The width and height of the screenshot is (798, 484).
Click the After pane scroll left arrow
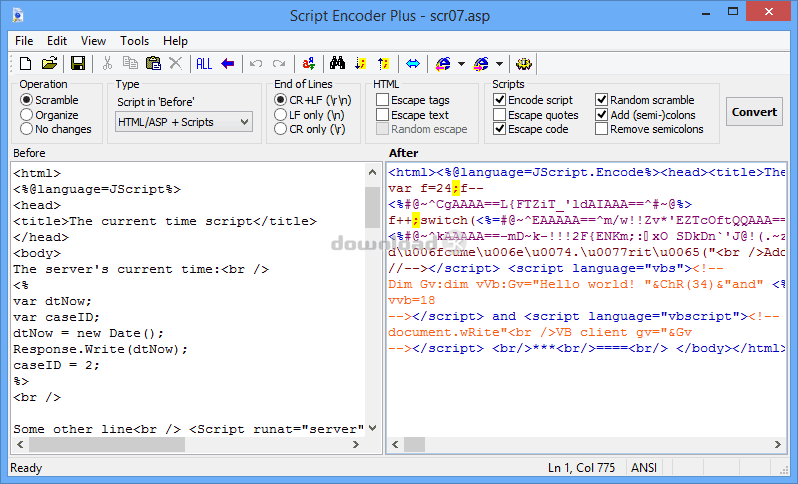(395, 444)
